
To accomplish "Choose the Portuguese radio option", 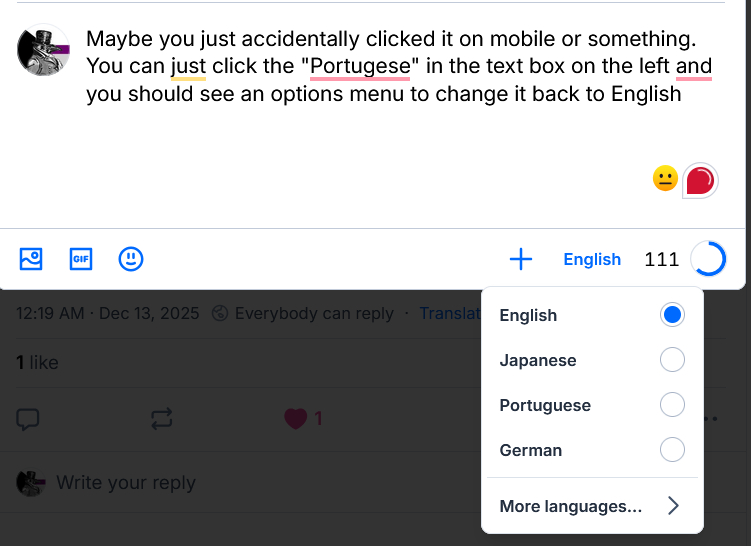I will coord(673,405).
